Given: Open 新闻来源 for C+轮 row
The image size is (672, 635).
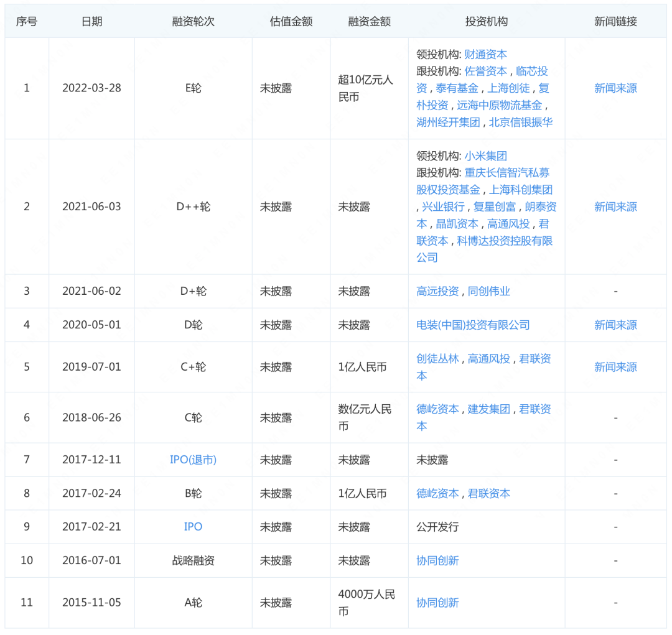Looking at the screenshot, I should coord(615,367).
